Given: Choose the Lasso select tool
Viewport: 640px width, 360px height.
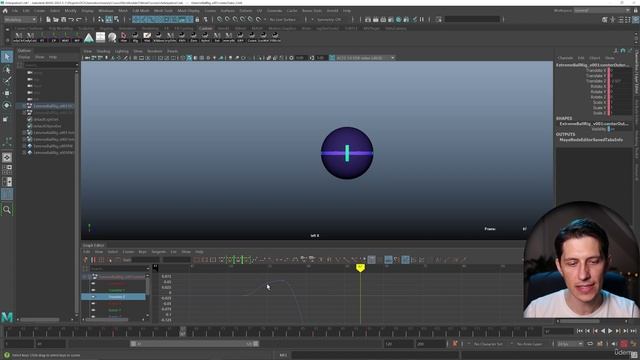Looking at the screenshot, I should pyautogui.click(x=7, y=70).
